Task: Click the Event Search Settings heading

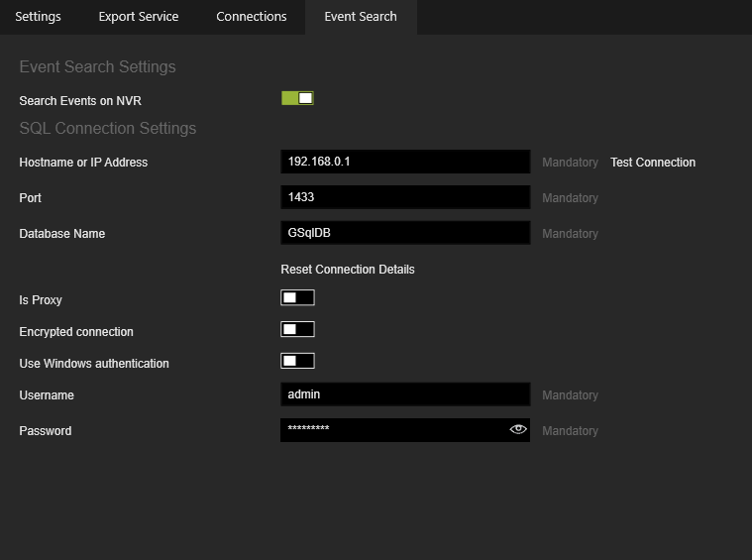Action: [x=97, y=66]
